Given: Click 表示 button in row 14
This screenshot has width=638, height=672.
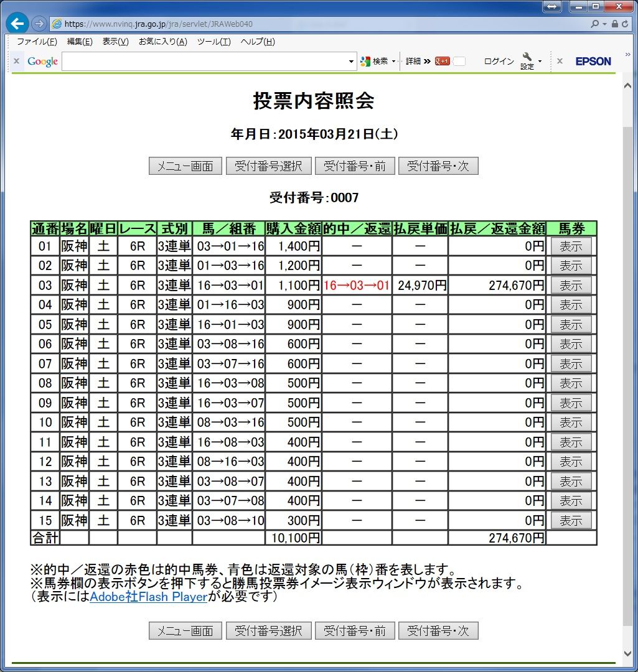Looking at the screenshot, I should [x=571, y=500].
